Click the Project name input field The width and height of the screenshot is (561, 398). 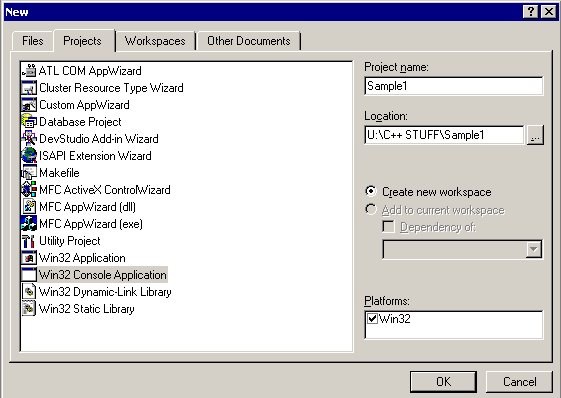(x=454, y=86)
